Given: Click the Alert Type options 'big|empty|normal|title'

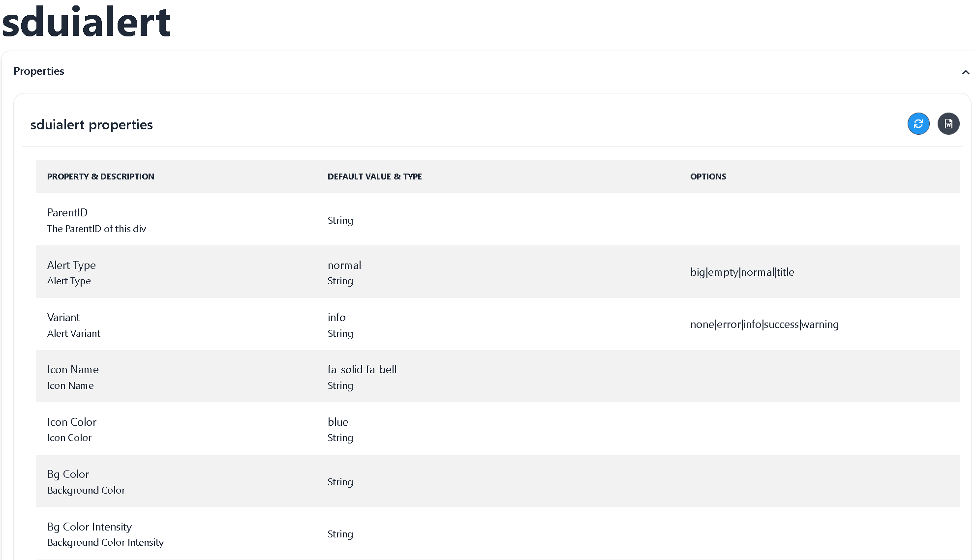Looking at the screenshot, I should coord(742,272).
